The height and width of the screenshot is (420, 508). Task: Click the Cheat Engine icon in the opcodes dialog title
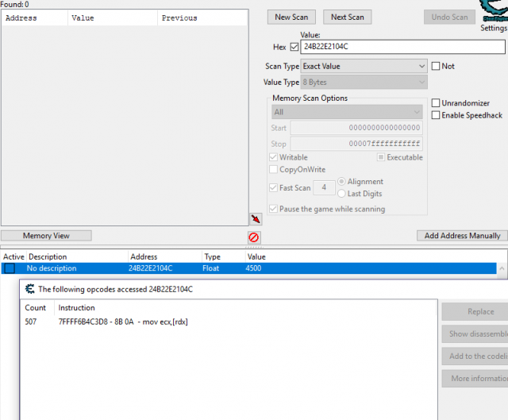[29, 289]
